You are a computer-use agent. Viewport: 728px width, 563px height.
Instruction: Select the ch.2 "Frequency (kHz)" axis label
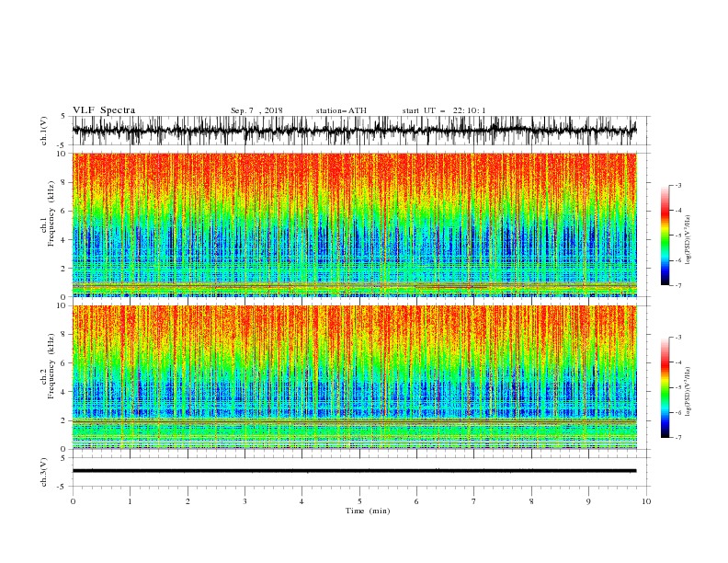click(x=50, y=366)
